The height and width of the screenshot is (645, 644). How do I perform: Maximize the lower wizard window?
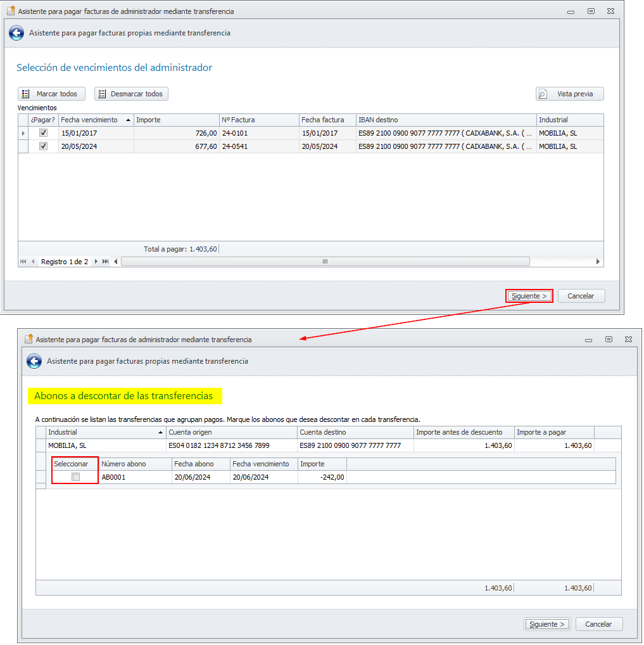(609, 340)
